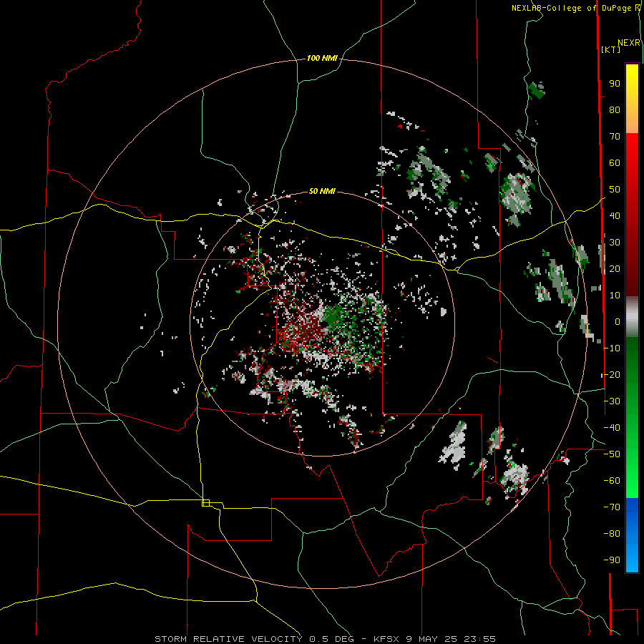The image size is (644, 644).
Task: Click the -80 value on the velocity scale
Action: (612, 534)
